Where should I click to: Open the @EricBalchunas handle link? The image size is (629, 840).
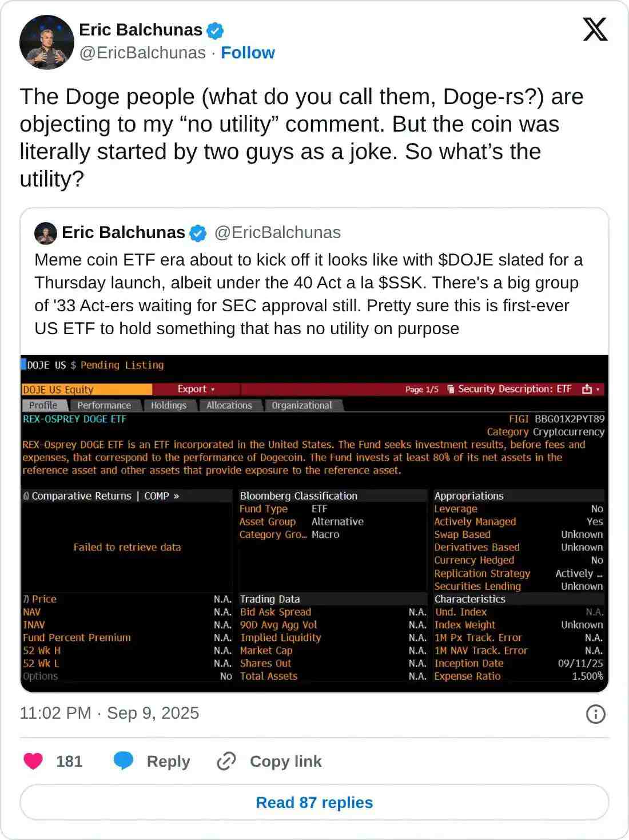coord(142,53)
